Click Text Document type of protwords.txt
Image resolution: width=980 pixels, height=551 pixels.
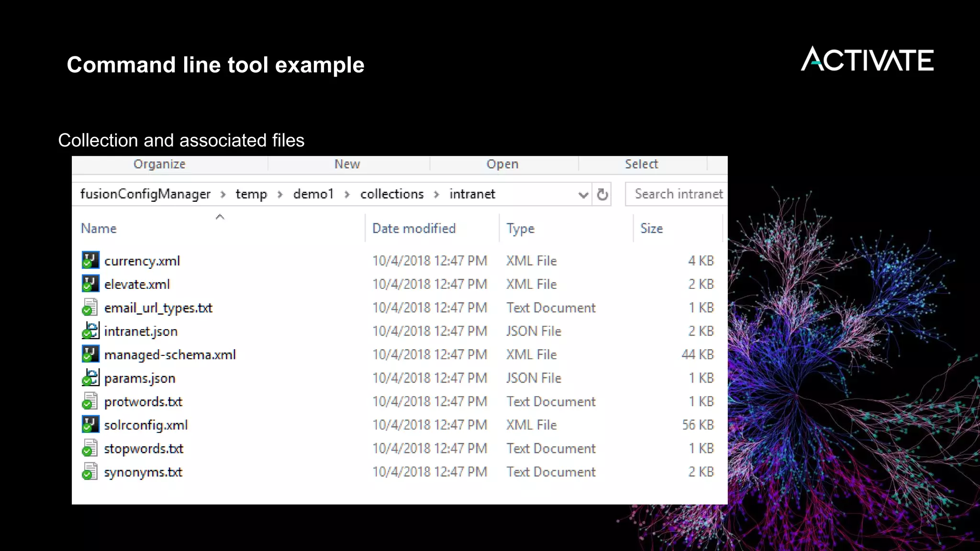pyautogui.click(x=551, y=401)
